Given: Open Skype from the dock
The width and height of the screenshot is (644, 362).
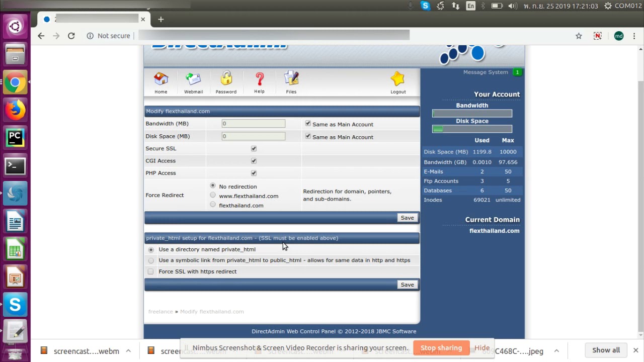Looking at the screenshot, I should (15, 305).
